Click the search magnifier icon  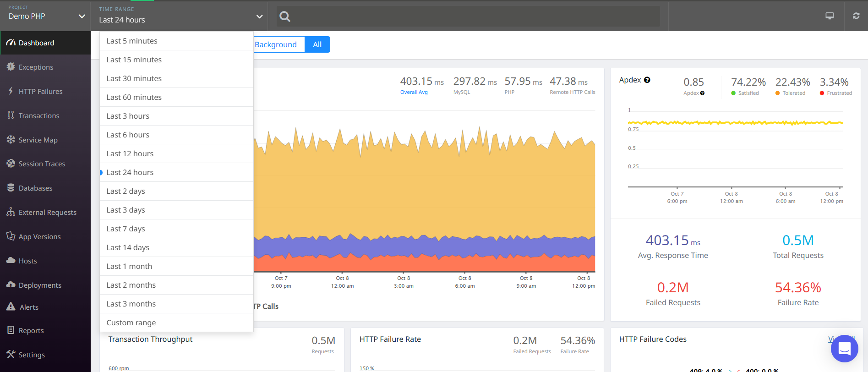click(285, 17)
